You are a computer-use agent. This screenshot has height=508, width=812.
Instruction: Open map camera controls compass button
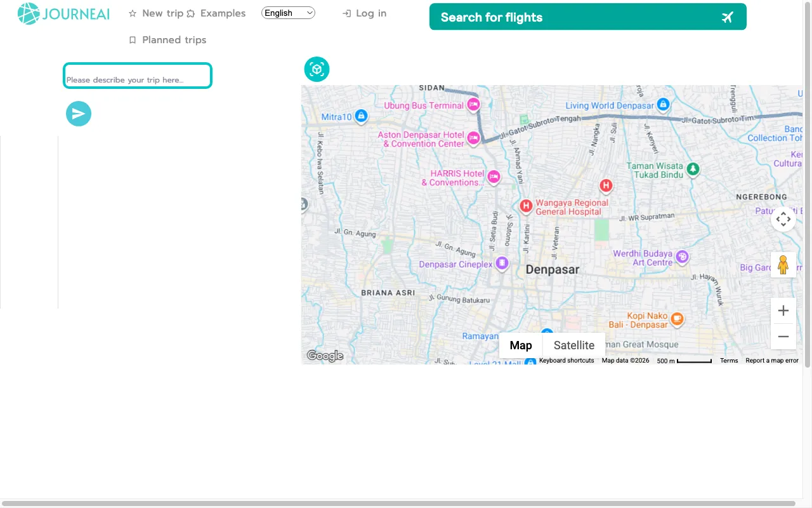point(783,219)
